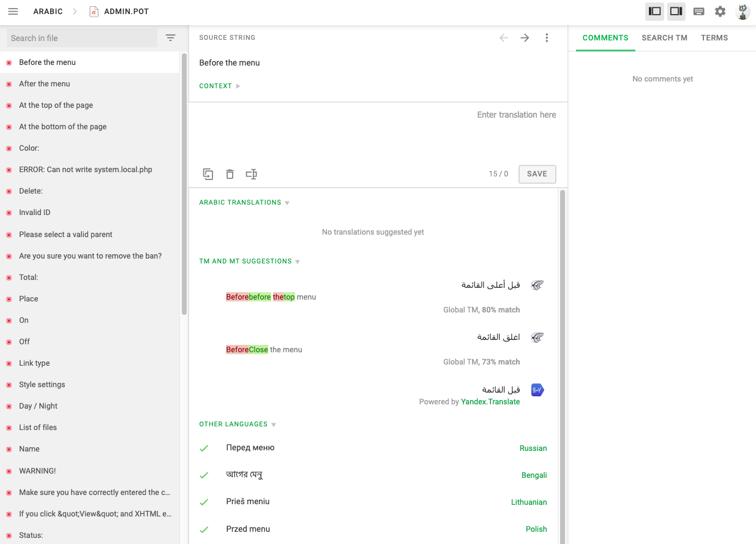Click the clear translation trash icon
The width and height of the screenshot is (756, 544).
coord(230,174)
